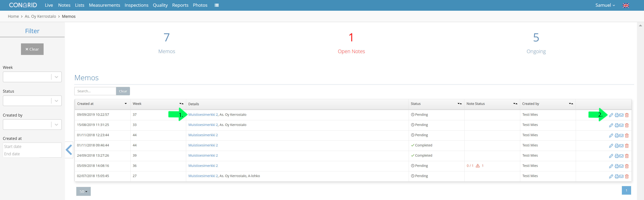The width and height of the screenshot is (644, 200).
Task: Click the UK flag language icon
Action: point(626,5)
